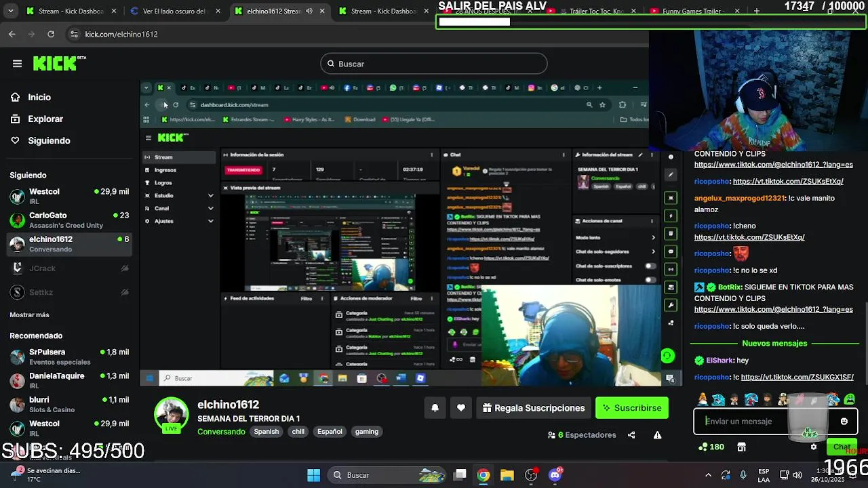Screen dimensions: 868x488
Task: Open Discord from the taskbar
Action: [555, 475]
